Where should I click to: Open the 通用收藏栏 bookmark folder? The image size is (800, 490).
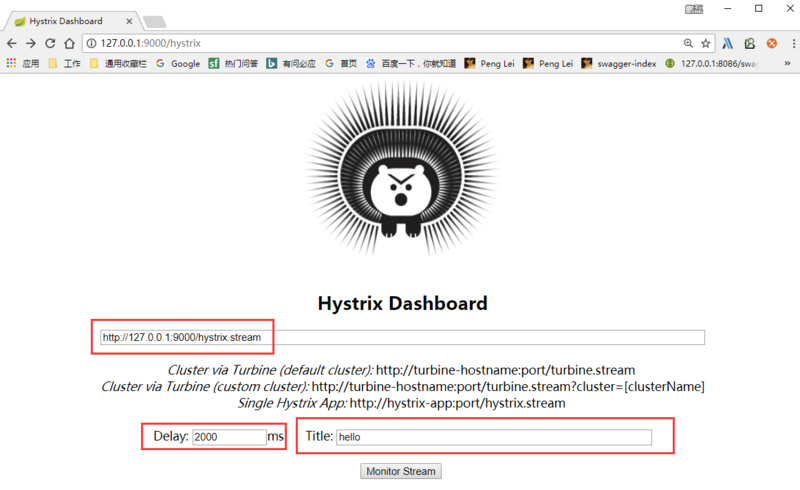point(118,63)
